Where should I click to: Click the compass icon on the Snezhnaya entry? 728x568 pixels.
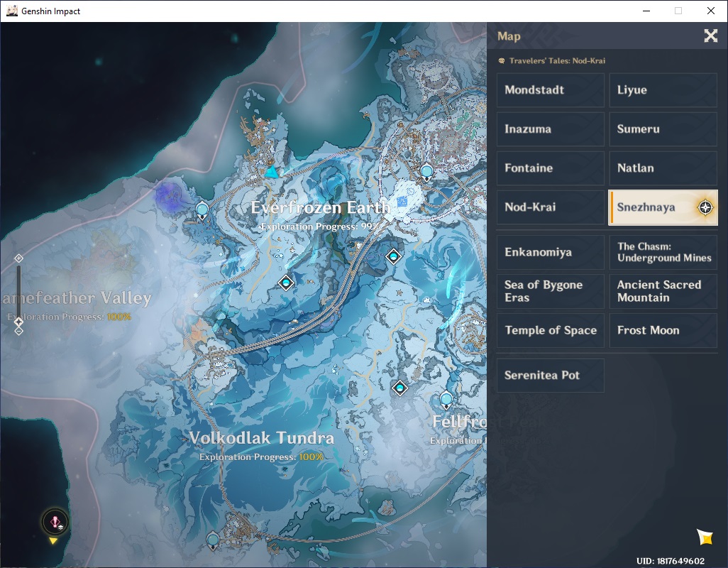(x=705, y=207)
